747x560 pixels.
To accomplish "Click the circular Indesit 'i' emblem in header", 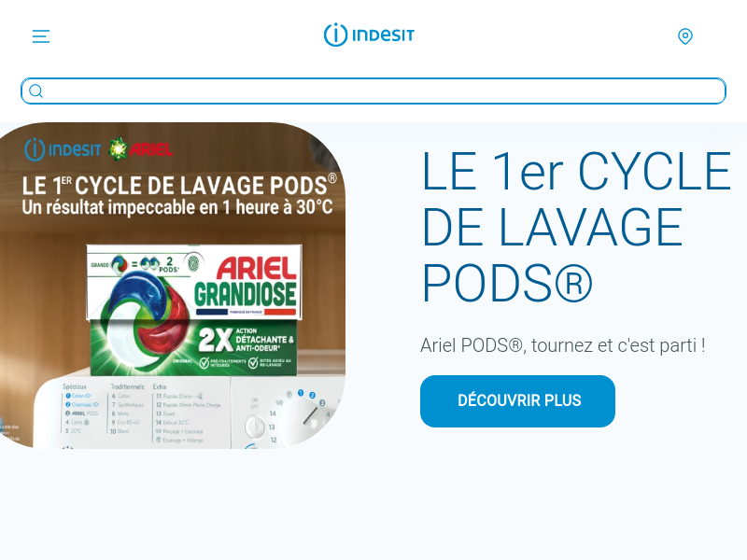I will [335, 35].
